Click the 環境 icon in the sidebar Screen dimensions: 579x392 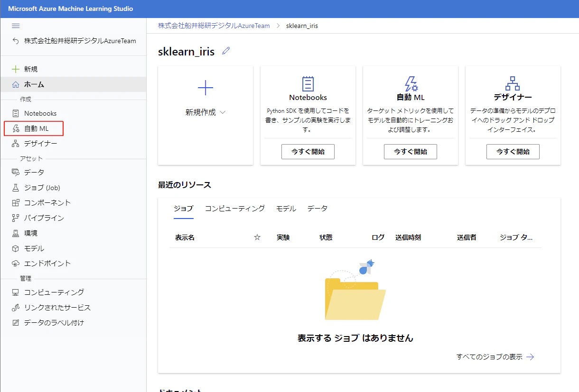pyautogui.click(x=16, y=233)
